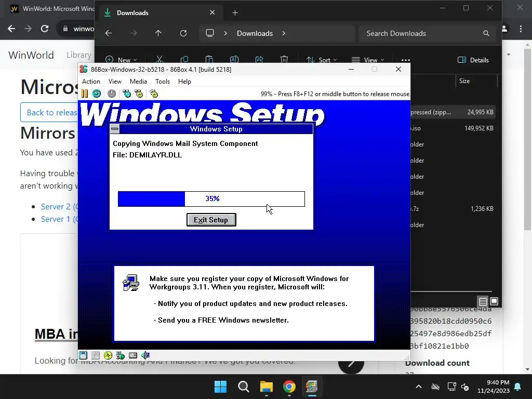Open 86Box Action menu
This screenshot has height=399, width=532.
pyautogui.click(x=91, y=82)
